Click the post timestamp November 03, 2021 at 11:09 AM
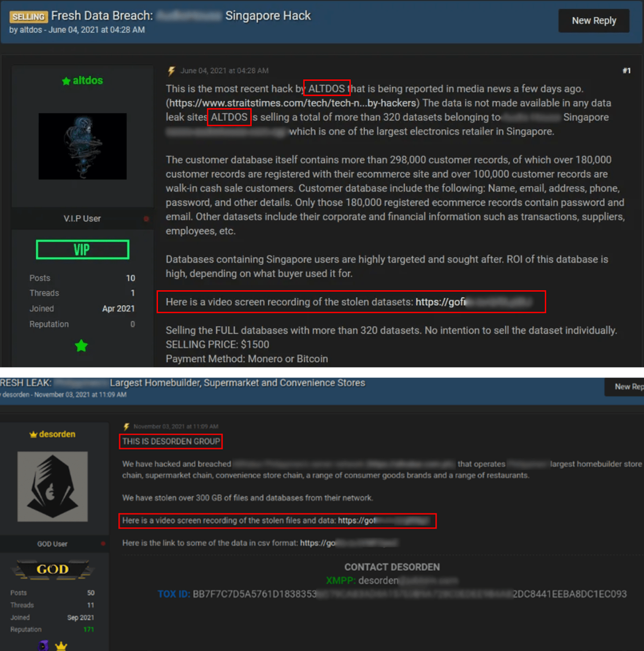Image resolution: width=644 pixels, height=651 pixels. pos(176,426)
